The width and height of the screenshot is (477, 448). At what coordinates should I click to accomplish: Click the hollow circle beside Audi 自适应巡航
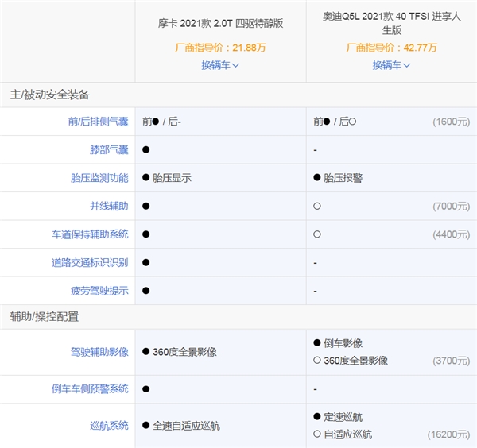pyautogui.click(x=317, y=434)
